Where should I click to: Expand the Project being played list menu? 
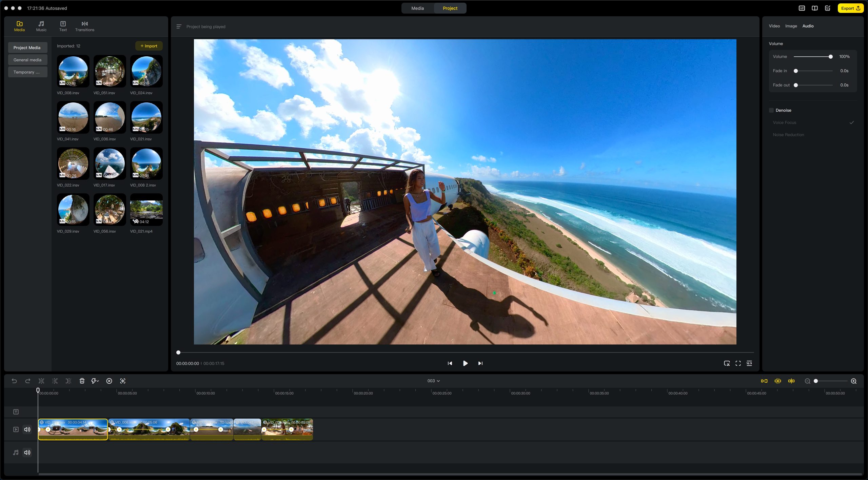(179, 26)
